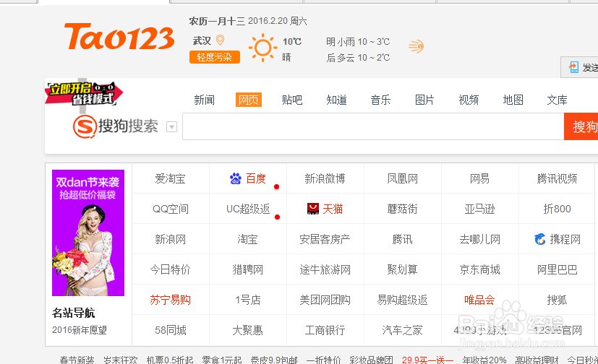
Task: Open the 折800 link
Action: [x=557, y=209]
